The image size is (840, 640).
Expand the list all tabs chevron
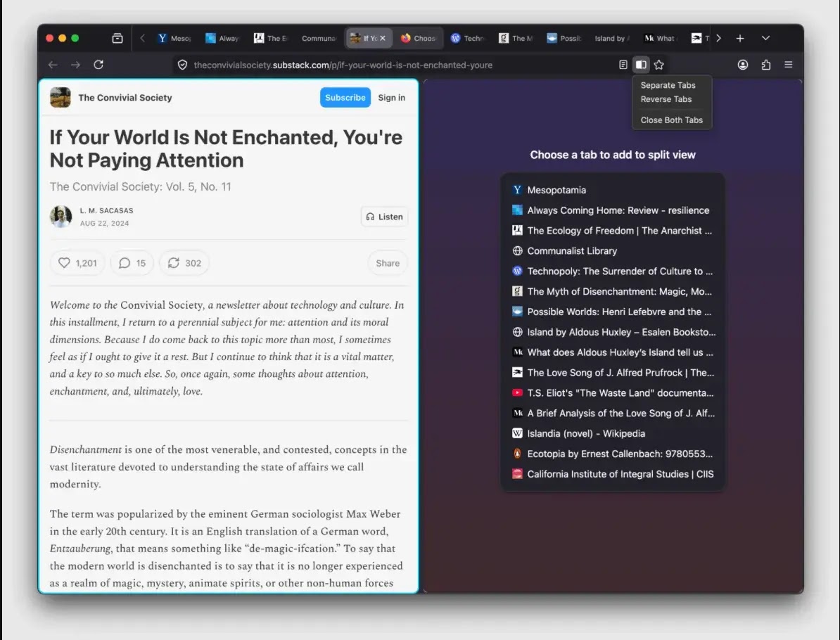pyautogui.click(x=765, y=38)
